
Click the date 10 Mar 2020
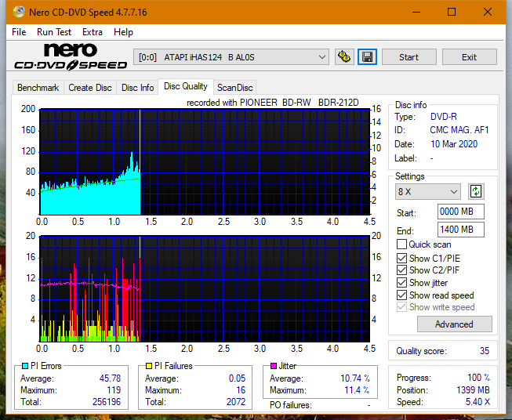click(x=454, y=144)
